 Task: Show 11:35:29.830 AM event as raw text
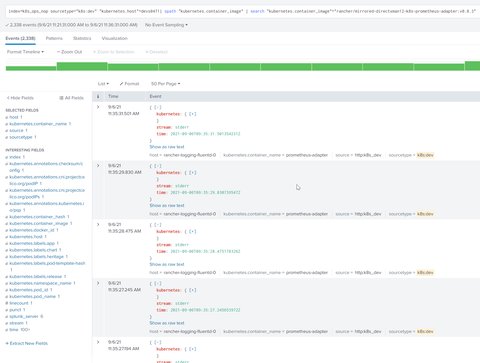167,205
